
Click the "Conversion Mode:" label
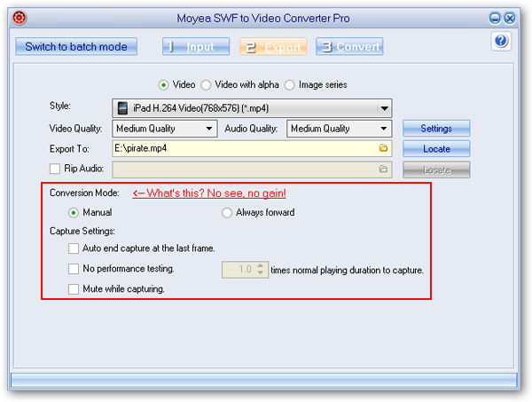click(x=84, y=193)
